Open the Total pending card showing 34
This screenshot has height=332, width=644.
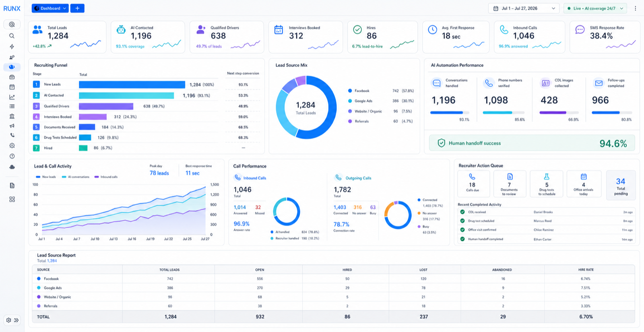pyautogui.click(x=621, y=185)
